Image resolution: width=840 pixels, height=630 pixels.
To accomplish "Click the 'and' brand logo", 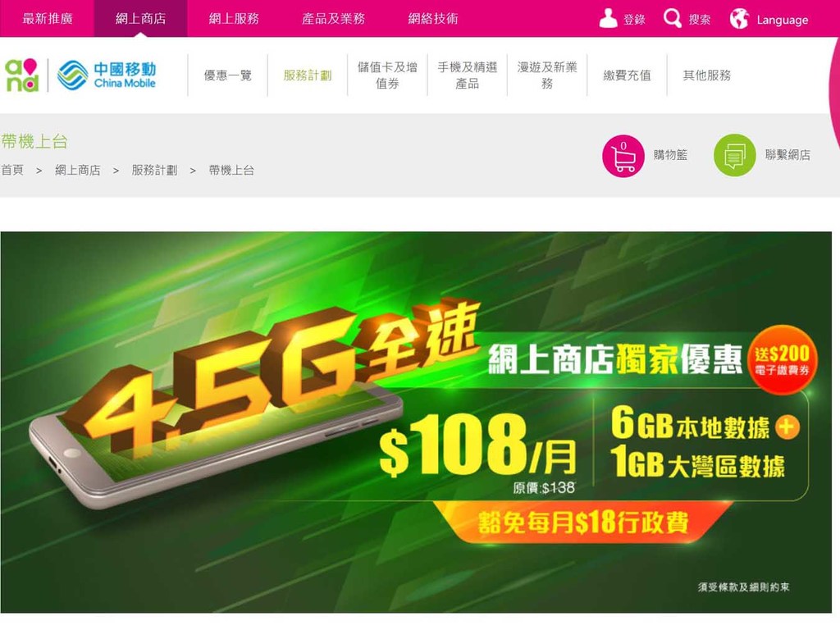I will pos(22,75).
